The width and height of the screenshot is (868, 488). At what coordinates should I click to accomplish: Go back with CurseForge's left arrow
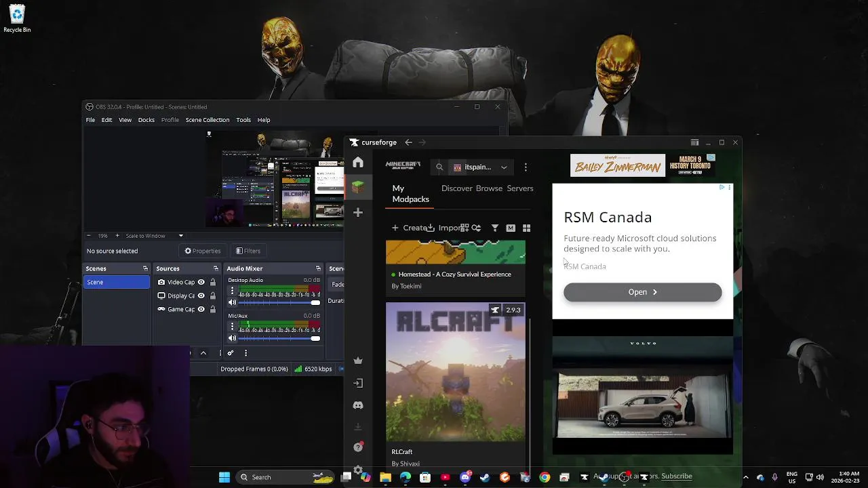point(408,142)
